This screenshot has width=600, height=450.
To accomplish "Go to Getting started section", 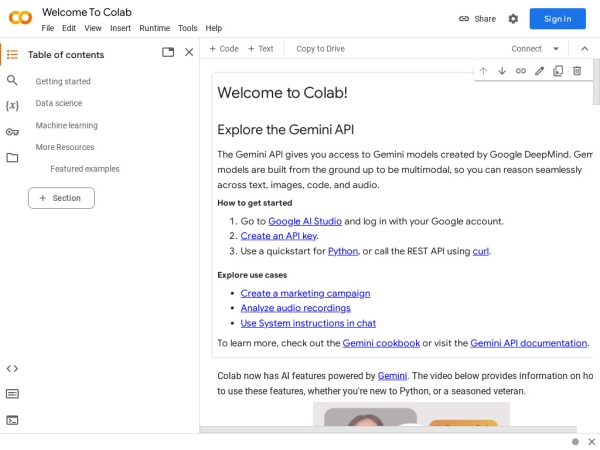I will pyautogui.click(x=63, y=81).
